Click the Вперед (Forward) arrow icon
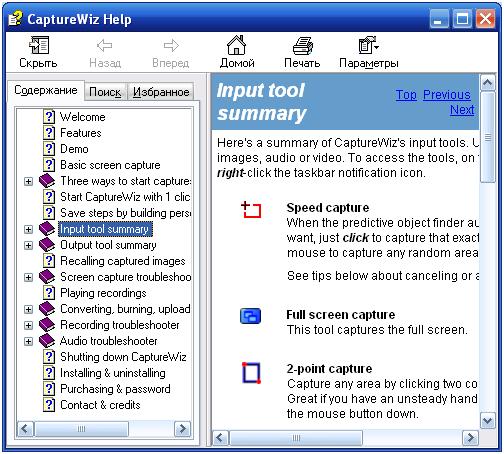The image size is (504, 454). [171, 45]
